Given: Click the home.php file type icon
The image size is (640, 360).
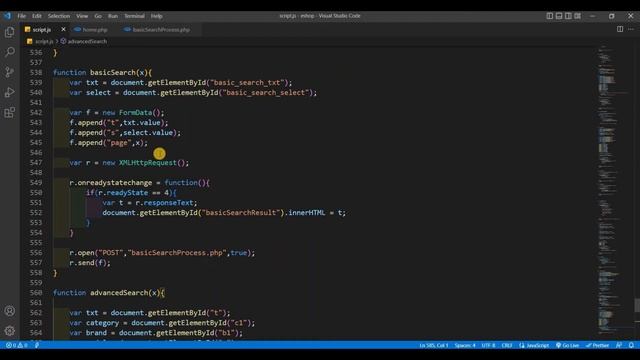Looking at the screenshot, I should coord(77,29).
